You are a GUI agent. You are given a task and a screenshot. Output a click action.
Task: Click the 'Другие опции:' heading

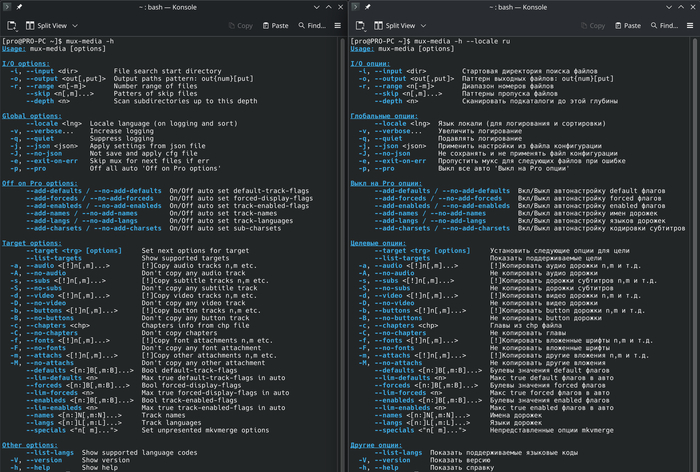coord(376,445)
